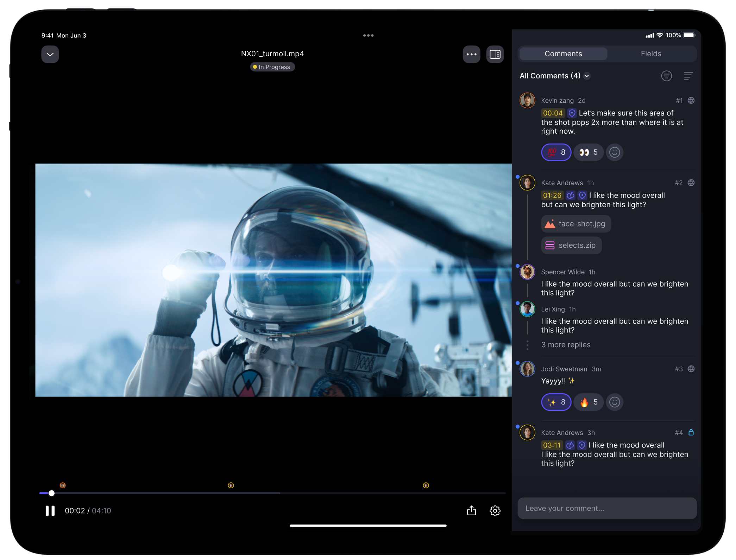This screenshot has height=560, width=736.
Task: Toggle the fire emoji reaction
Action: [x=589, y=402]
